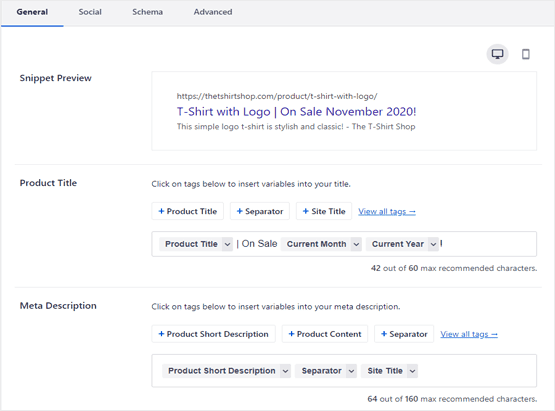Insert Product Short Description tag button

213,334
